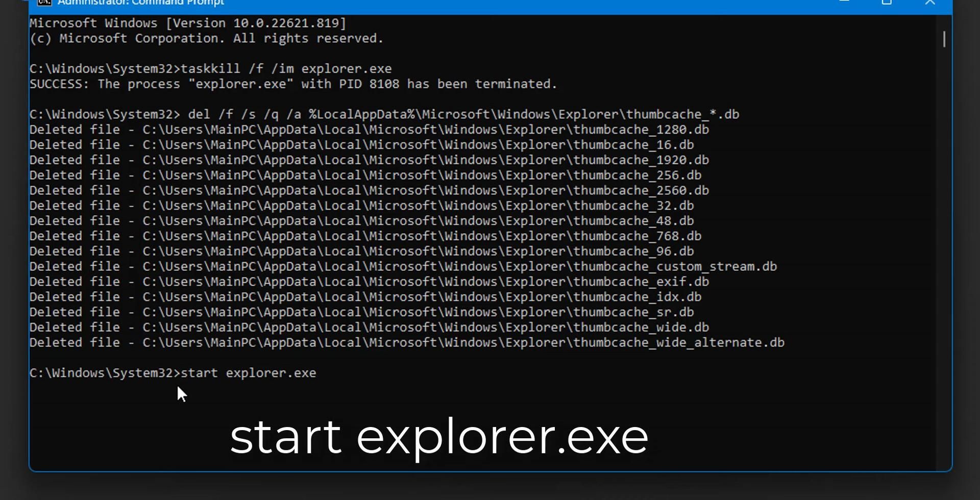Image resolution: width=980 pixels, height=500 pixels.
Task: Select the taskkill /f /im explorer.exe command
Action: (x=286, y=69)
